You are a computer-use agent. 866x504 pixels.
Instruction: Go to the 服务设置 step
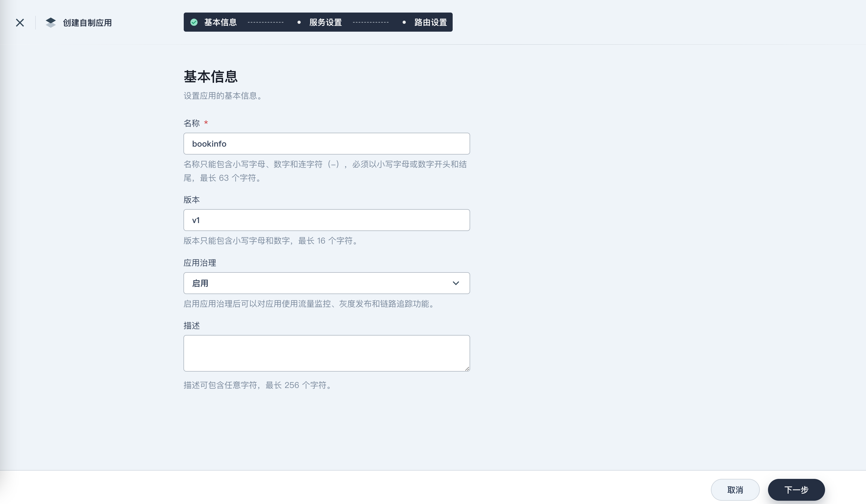325,22
